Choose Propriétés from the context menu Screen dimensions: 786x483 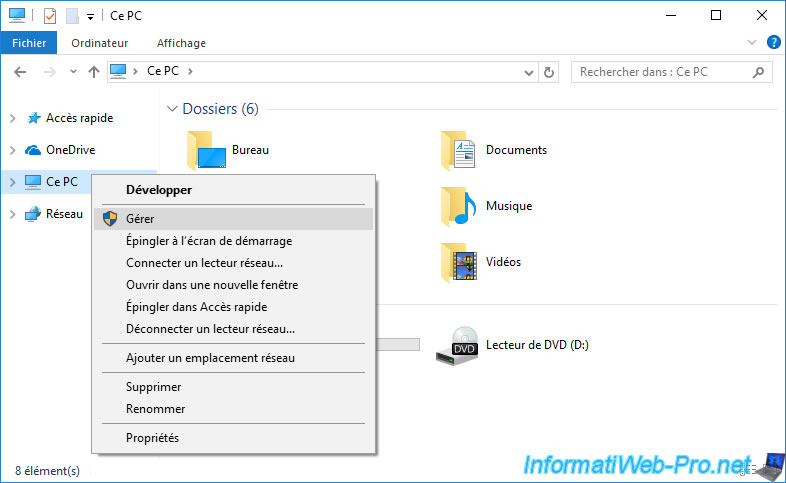(152, 437)
